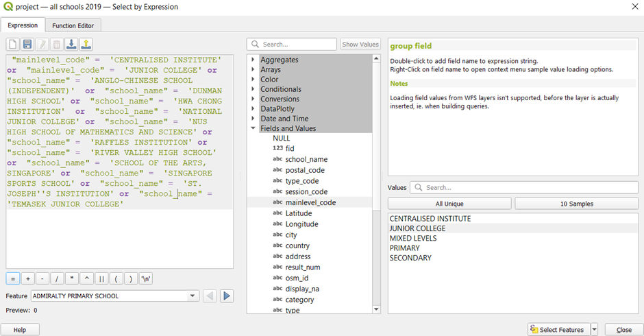The height and width of the screenshot is (336, 644).
Task: Click the clear editor (new file) icon
Action: pos(13,45)
